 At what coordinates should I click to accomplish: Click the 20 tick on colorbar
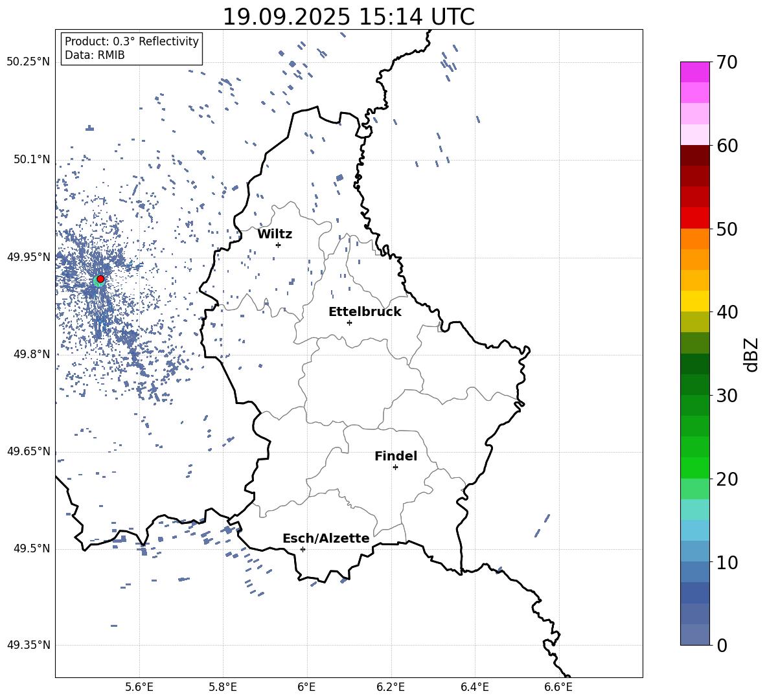tap(727, 479)
